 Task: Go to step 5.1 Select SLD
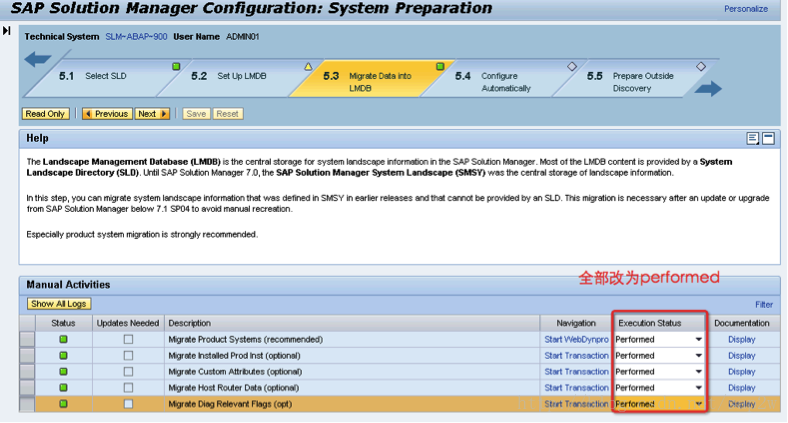coord(106,76)
